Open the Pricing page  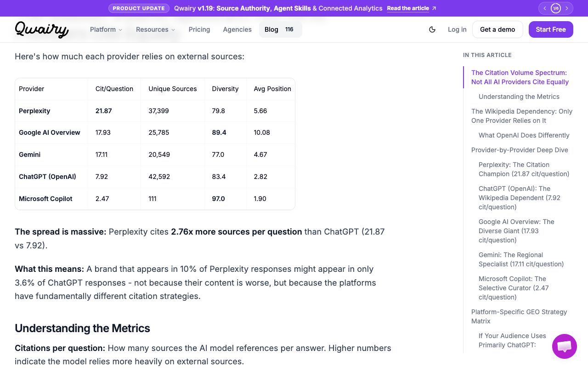199,29
